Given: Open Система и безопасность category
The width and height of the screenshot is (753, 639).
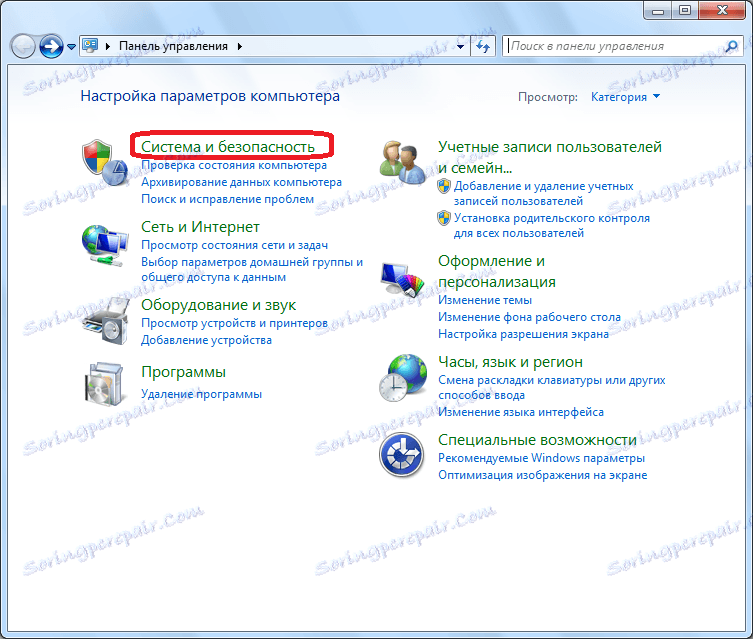Looking at the screenshot, I should coord(228,146).
